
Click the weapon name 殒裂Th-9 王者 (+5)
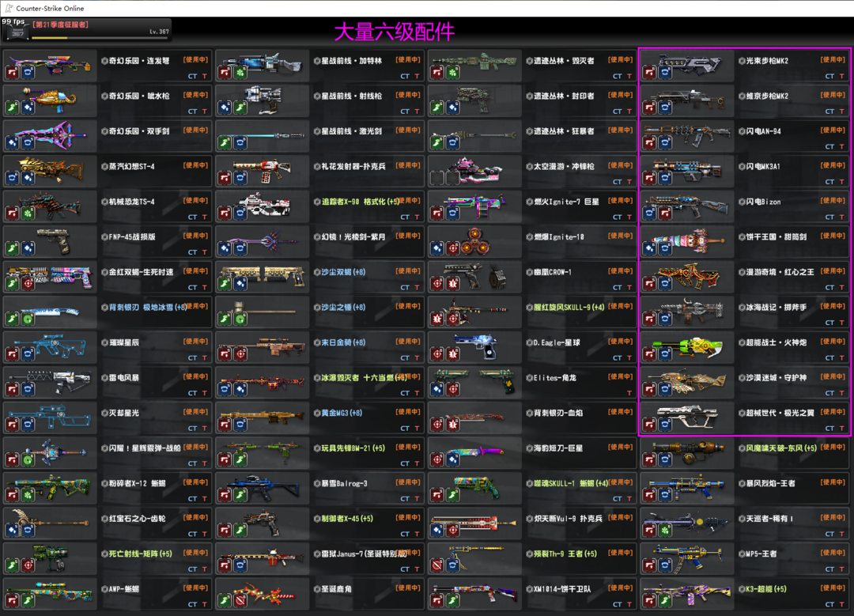click(565, 554)
